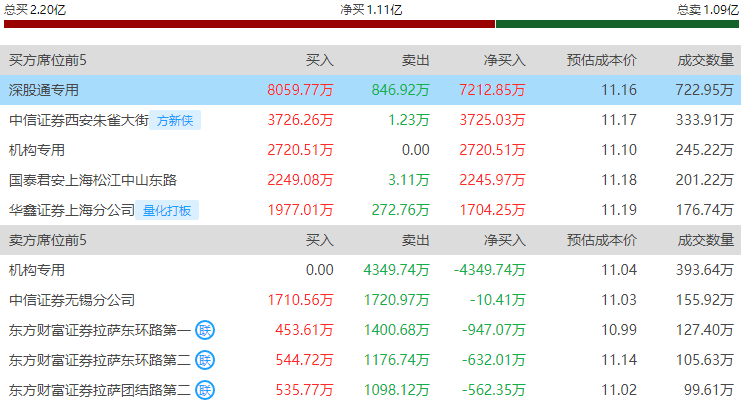Click the 净买 1.11亿 label

click(371, 9)
